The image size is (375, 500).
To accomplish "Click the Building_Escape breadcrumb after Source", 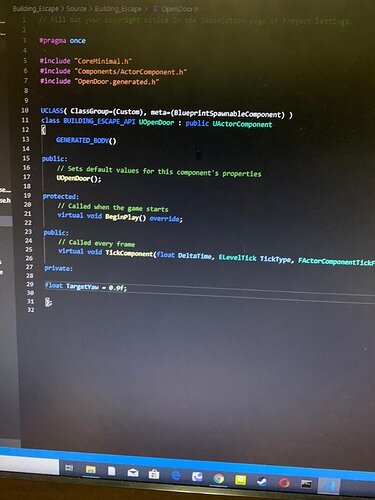I will (118, 9).
